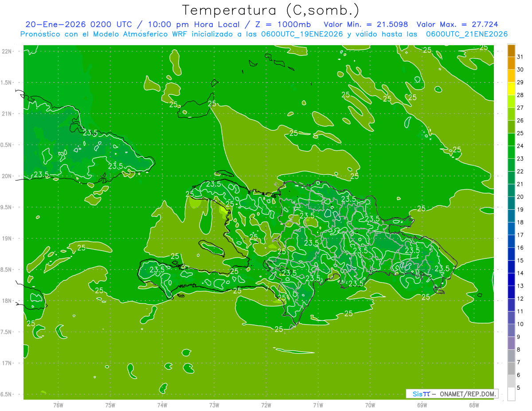
Task: Click the 71W longitude axis label
Action: (318, 405)
